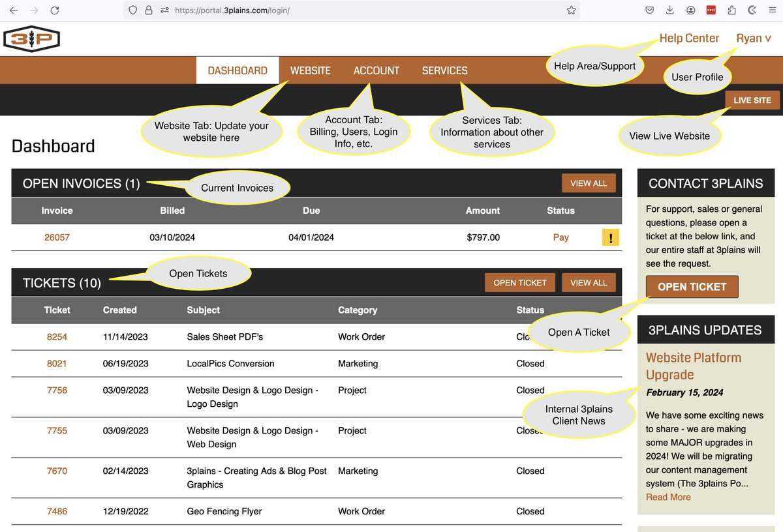
Task: Click Open Ticket under Contact 3plains
Action: pos(692,287)
